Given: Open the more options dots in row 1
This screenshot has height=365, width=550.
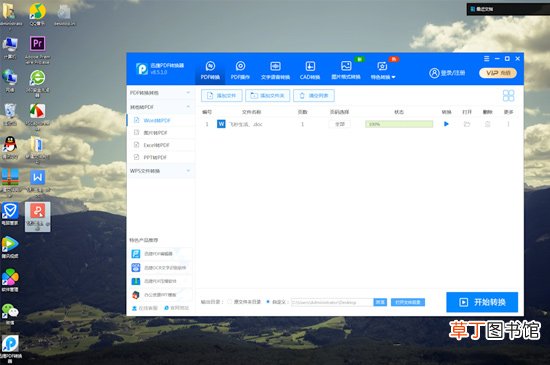Looking at the screenshot, I should pyautogui.click(x=508, y=124).
